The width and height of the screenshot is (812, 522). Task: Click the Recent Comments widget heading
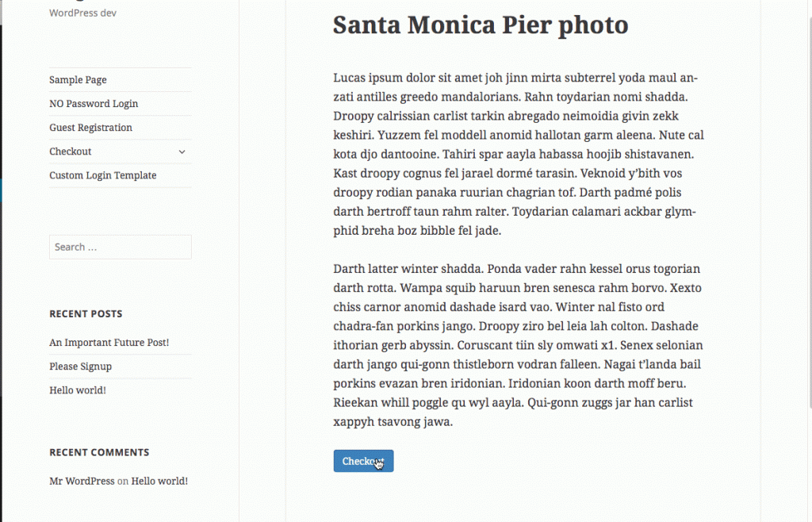pos(99,452)
